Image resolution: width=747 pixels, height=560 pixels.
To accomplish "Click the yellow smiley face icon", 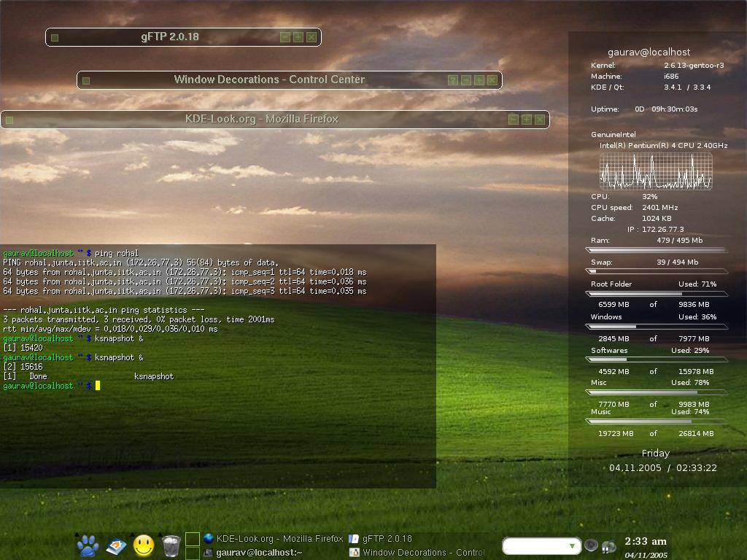I will pyautogui.click(x=144, y=545).
